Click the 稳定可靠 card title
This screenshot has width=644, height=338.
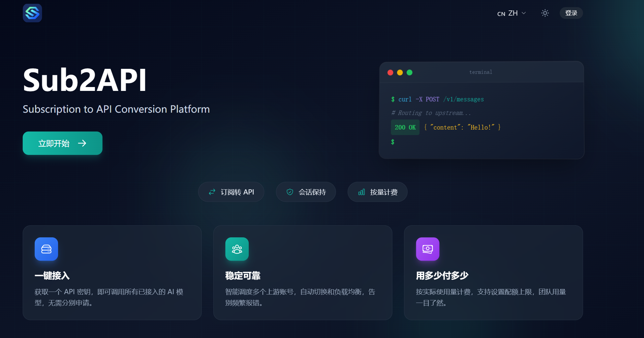click(x=243, y=276)
